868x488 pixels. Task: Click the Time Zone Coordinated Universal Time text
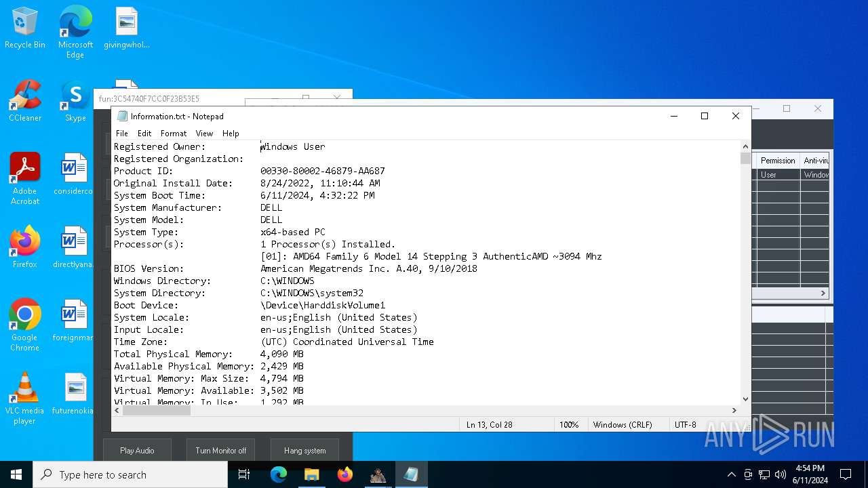point(347,342)
